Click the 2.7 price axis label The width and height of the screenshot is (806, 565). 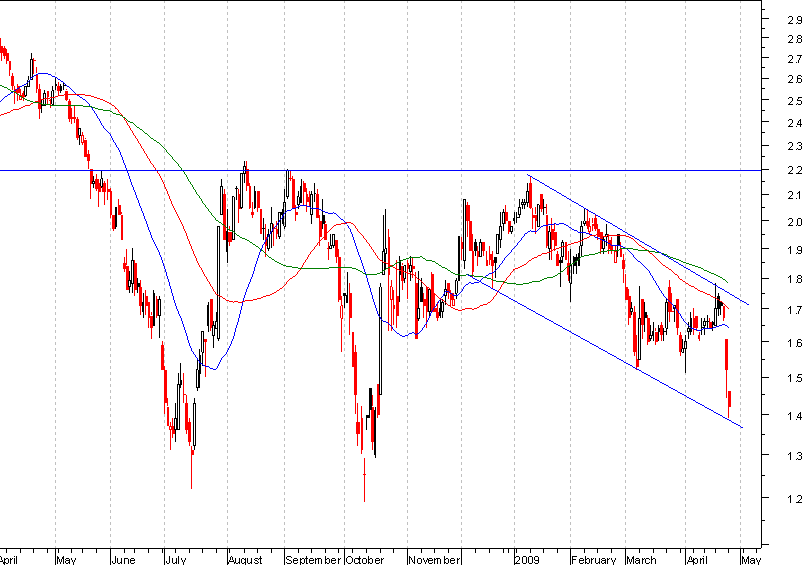point(795,60)
